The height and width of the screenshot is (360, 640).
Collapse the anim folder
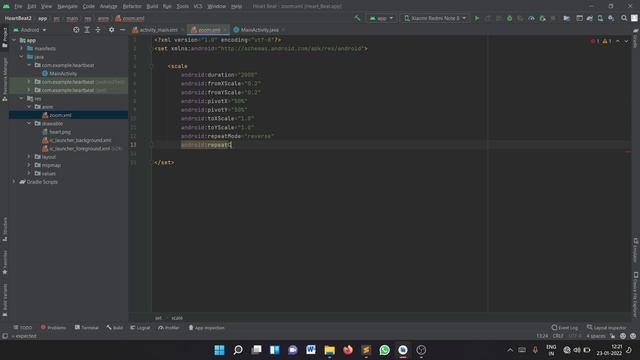[x=29, y=107]
